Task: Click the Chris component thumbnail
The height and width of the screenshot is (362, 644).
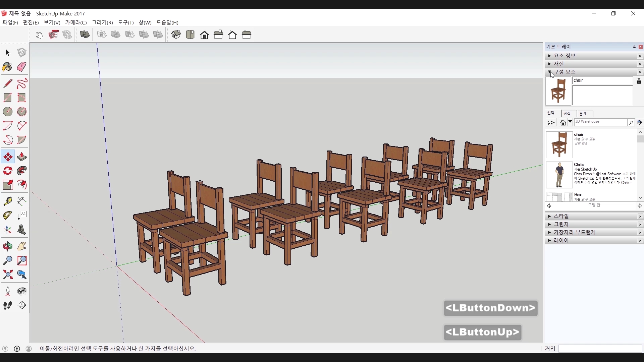Action: click(x=559, y=175)
